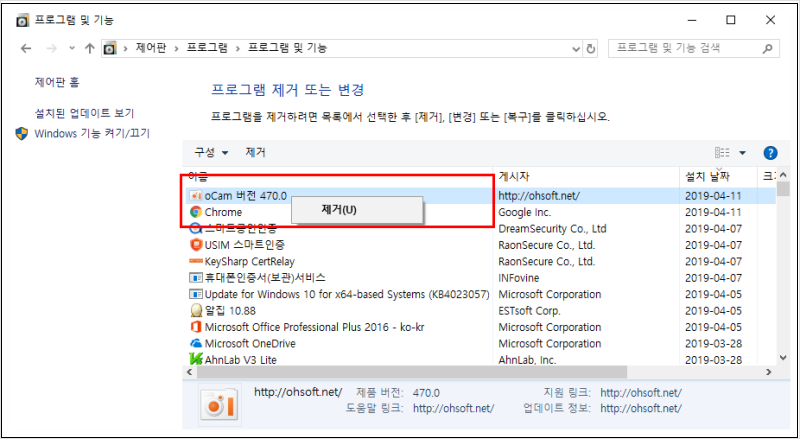Click the view options icon
The width and height of the screenshot is (800, 439).
click(722, 153)
